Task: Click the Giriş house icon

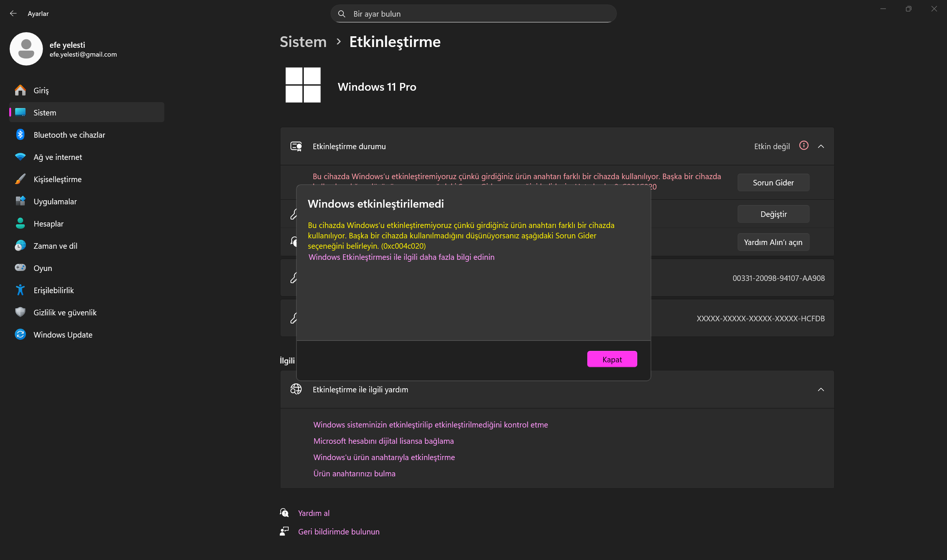Action: click(x=20, y=90)
